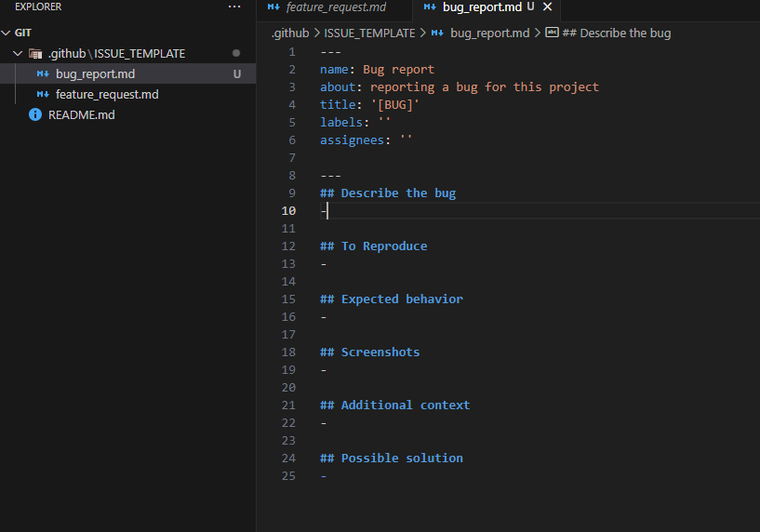The image size is (760, 532).
Task: Click the .github folder icon in the tree
Action: 35,53
